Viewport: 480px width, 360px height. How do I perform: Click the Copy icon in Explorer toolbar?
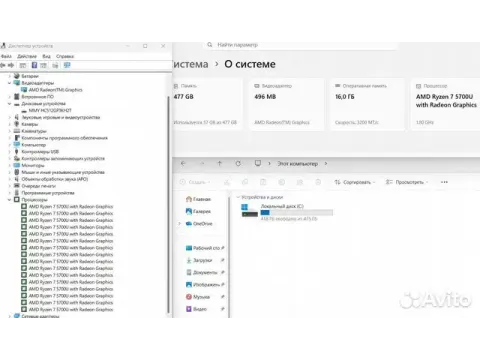pos(245,182)
